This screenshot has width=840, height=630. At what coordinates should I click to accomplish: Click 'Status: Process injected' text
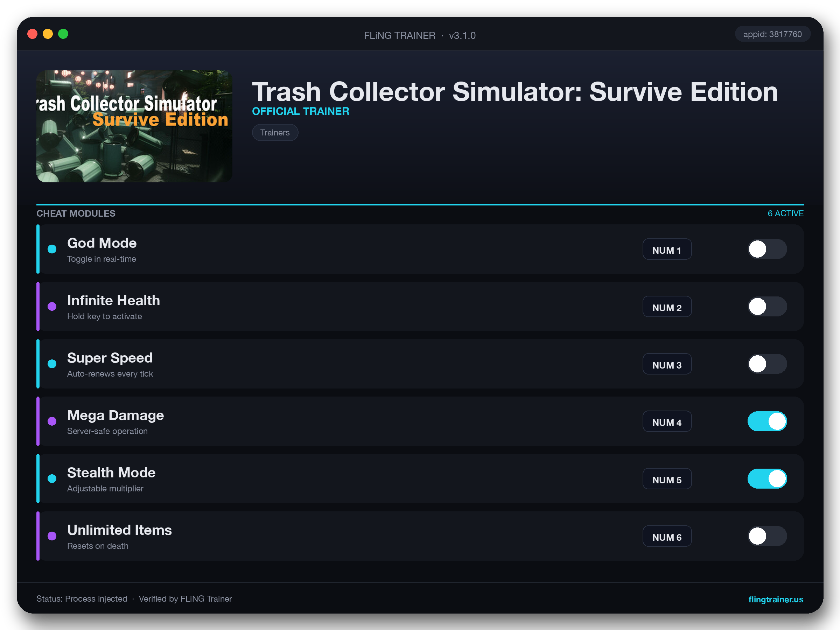click(x=82, y=599)
